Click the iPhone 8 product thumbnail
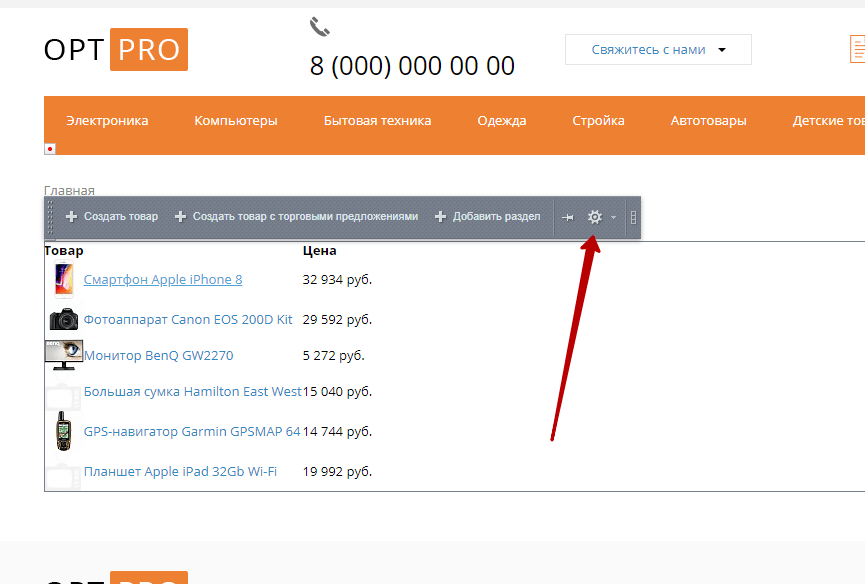The width and height of the screenshot is (865, 584). [64, 280]
